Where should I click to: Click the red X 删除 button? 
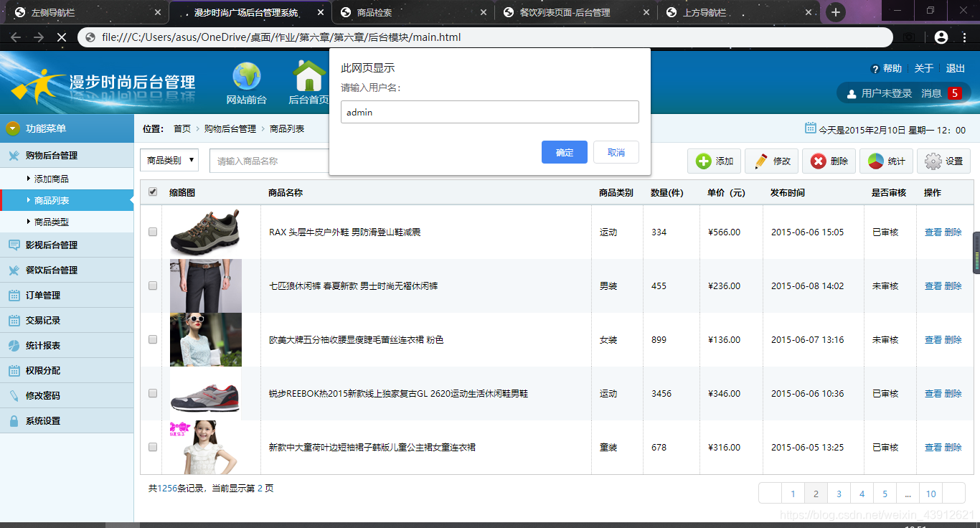tap(829, 161)
